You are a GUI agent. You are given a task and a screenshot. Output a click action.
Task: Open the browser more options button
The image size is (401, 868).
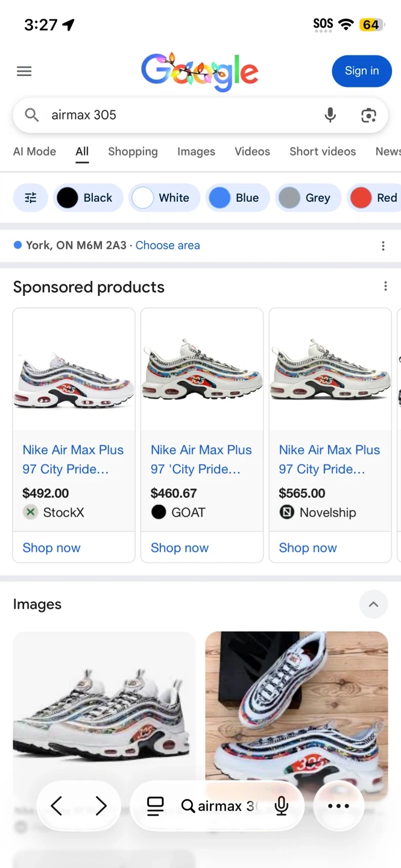338,806
